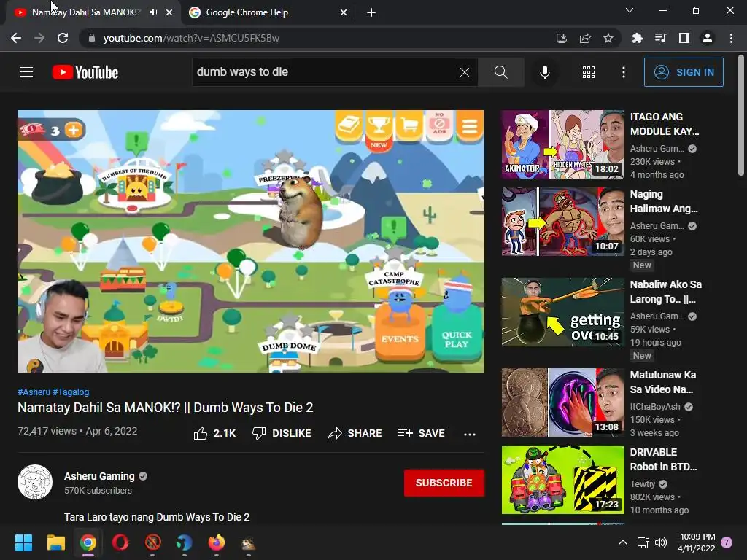Viewport: 747px width, 560px height.
Task: Open Chrome tab search chevron
Action: tap(630, 10)
